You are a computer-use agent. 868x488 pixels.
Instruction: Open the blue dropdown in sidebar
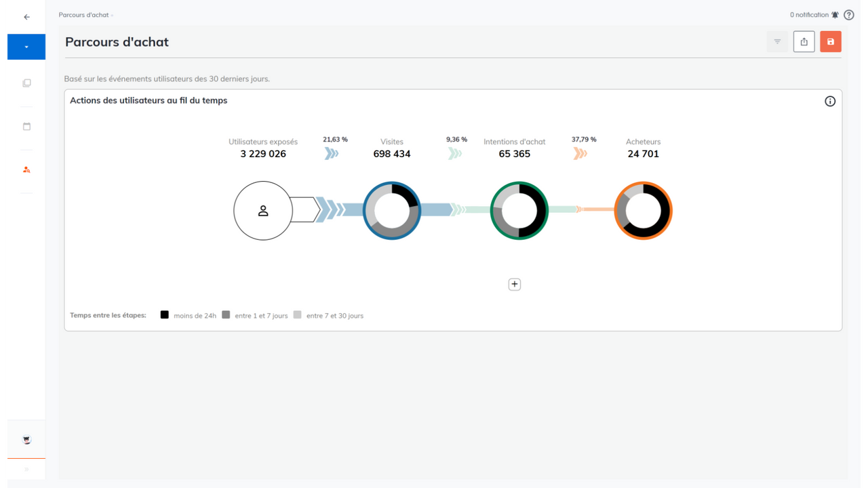pyautogui.click(x=26, y=47)
